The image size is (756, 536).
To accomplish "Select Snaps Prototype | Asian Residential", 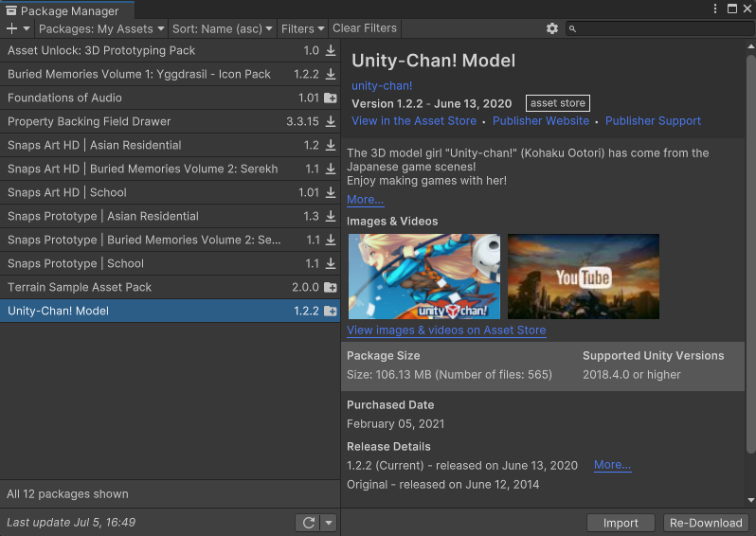I will click(170, 216).
